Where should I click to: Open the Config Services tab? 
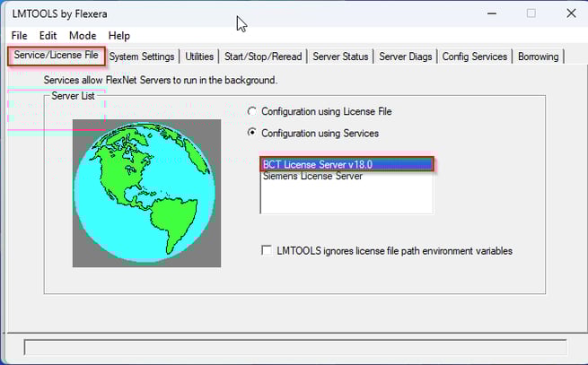474,56
